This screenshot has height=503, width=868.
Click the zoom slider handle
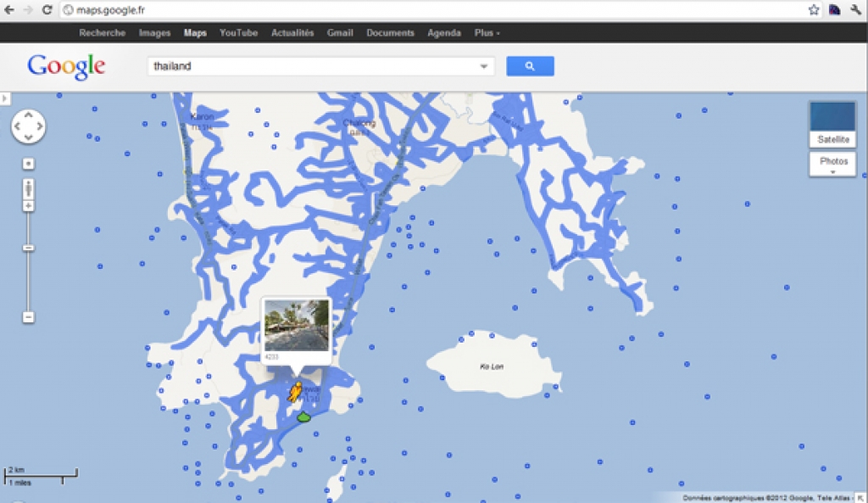click(28, 248)
